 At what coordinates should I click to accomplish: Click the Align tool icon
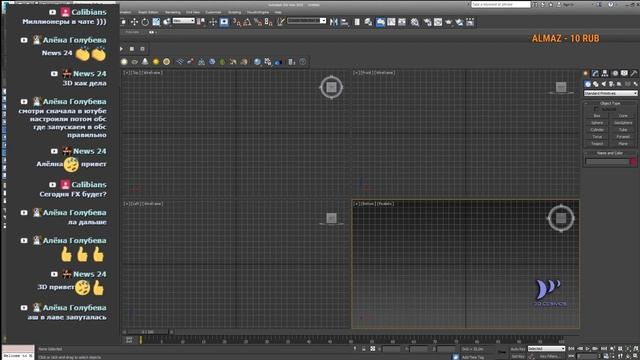[344, 22]
